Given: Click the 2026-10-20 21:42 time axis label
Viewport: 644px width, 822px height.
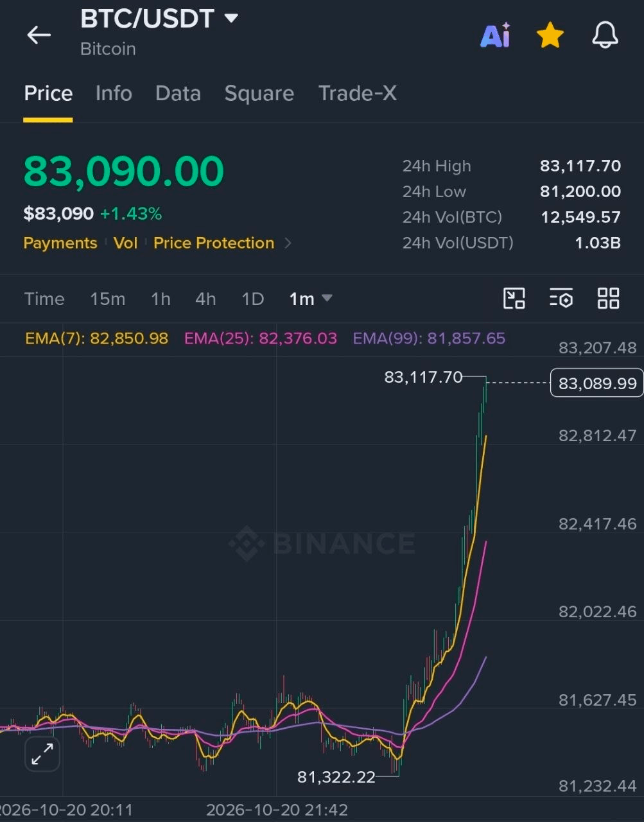Looking at the screenshot, I should (x=277, y=810).
